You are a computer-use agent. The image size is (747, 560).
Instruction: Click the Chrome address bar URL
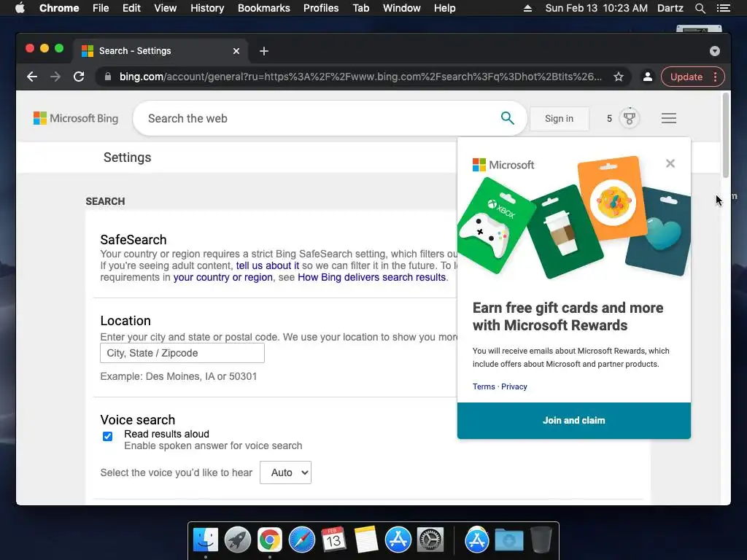(360, 77)
